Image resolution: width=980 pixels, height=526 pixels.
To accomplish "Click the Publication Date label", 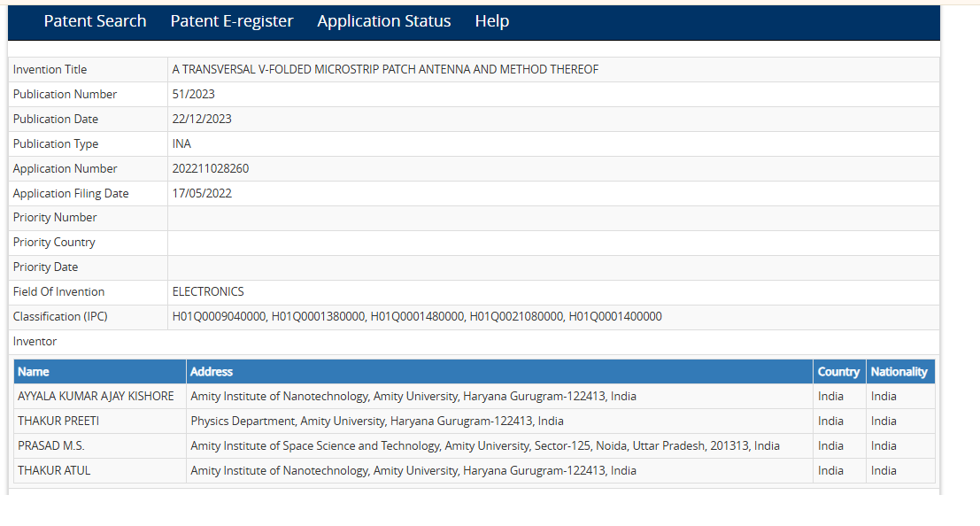I will (56, 119).
